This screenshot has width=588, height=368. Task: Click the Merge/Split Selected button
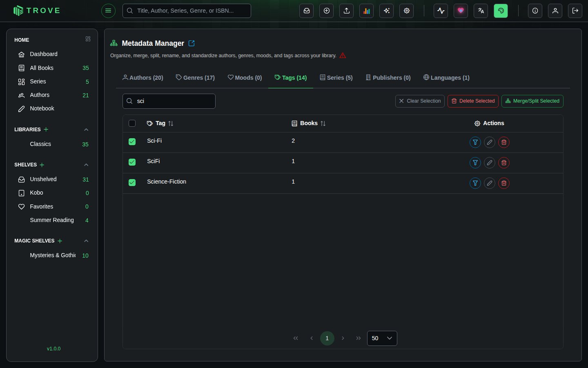pyautogui.click(x=532, y=101)
